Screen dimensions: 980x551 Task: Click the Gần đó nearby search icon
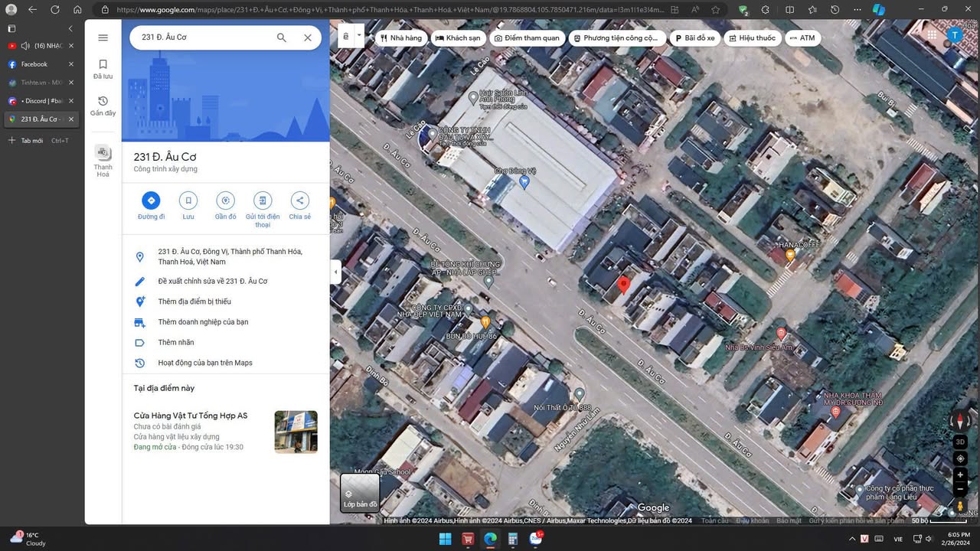coord(225,201)
